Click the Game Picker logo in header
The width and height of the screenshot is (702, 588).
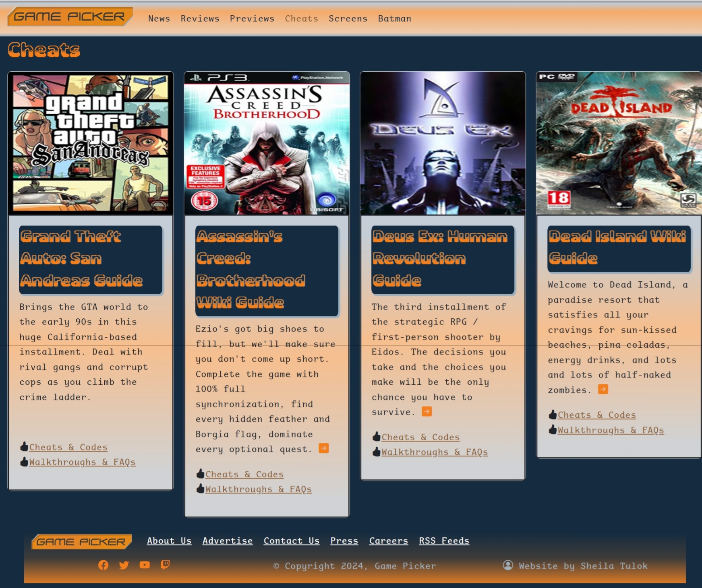70,17
